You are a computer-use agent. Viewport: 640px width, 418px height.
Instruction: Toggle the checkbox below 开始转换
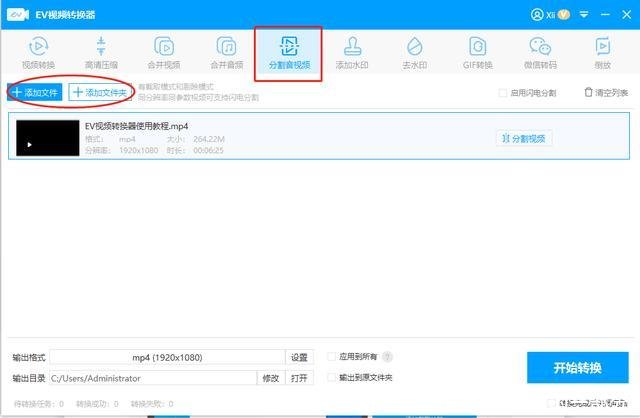pyautogui.click(x=551, y=403)
